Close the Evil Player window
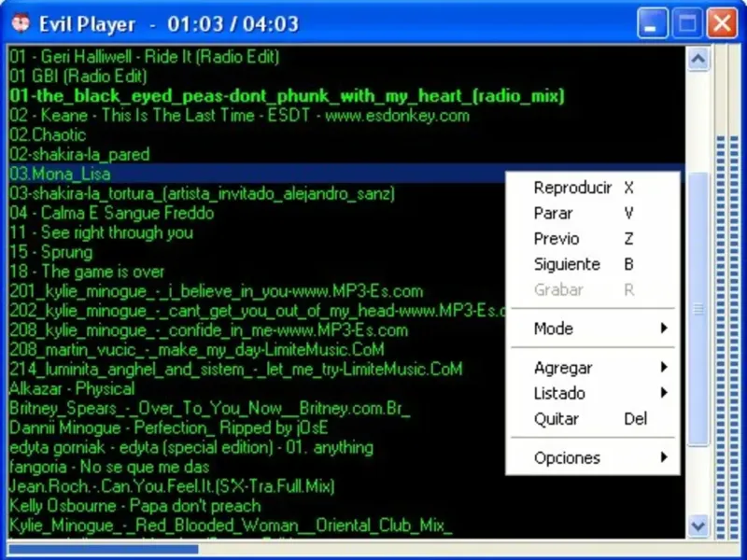This screenshot has width=747, height=560. tap(722, 22)
